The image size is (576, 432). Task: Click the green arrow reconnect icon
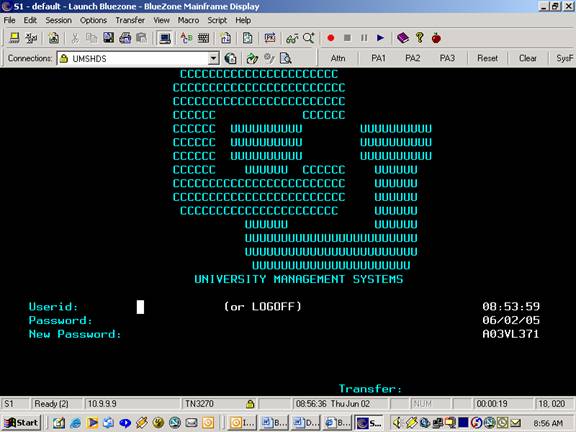click(x=252, y=58)
